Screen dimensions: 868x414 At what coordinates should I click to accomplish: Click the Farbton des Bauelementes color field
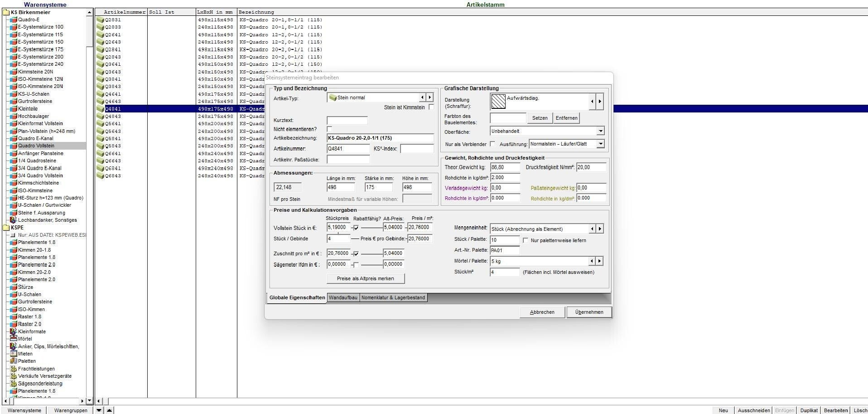tap(507, 118)
